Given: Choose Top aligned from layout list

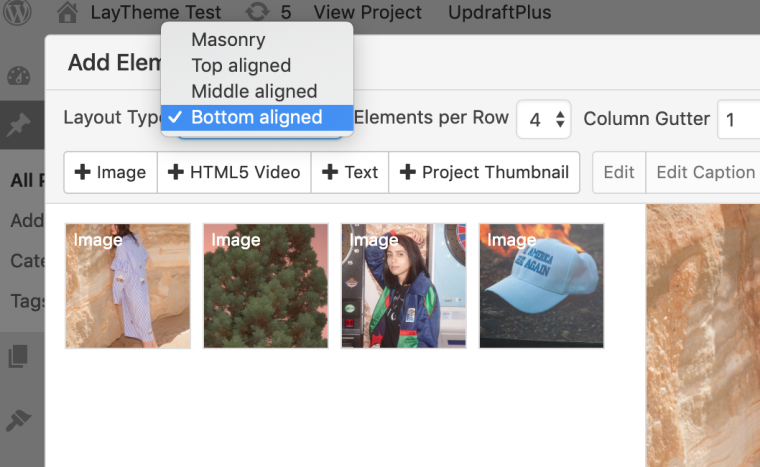Looking at the screenshot, I should coord(241,66).
